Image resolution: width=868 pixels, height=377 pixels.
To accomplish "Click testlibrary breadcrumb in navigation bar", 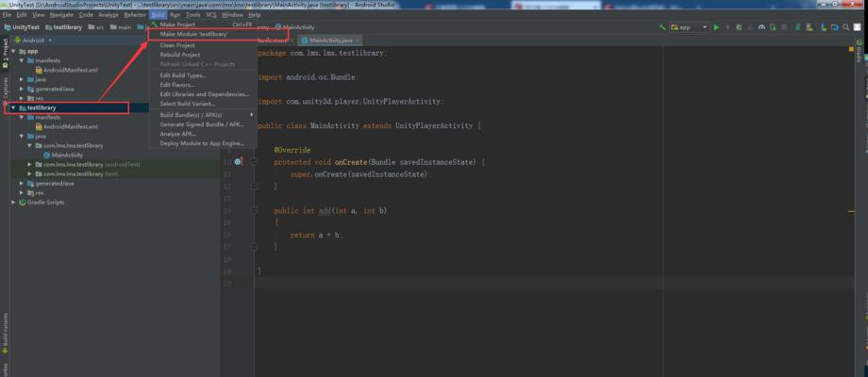I will pos(64,27).
